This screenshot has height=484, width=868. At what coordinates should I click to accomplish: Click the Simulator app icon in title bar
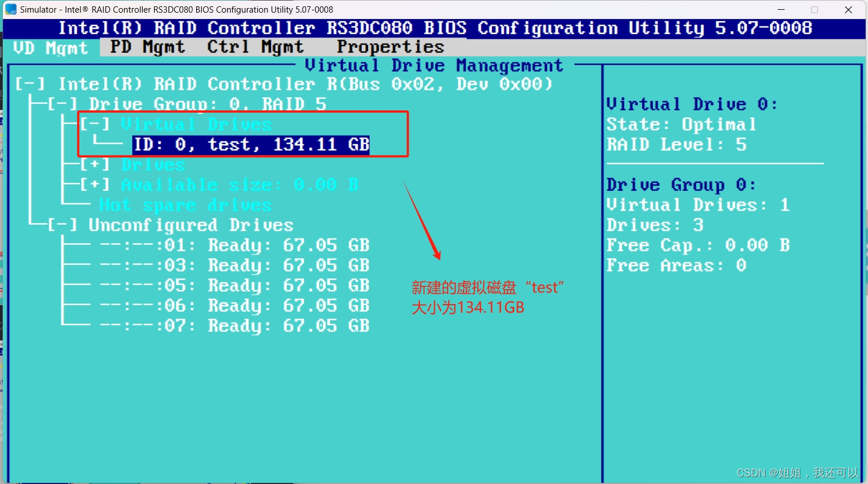[11, 9]
